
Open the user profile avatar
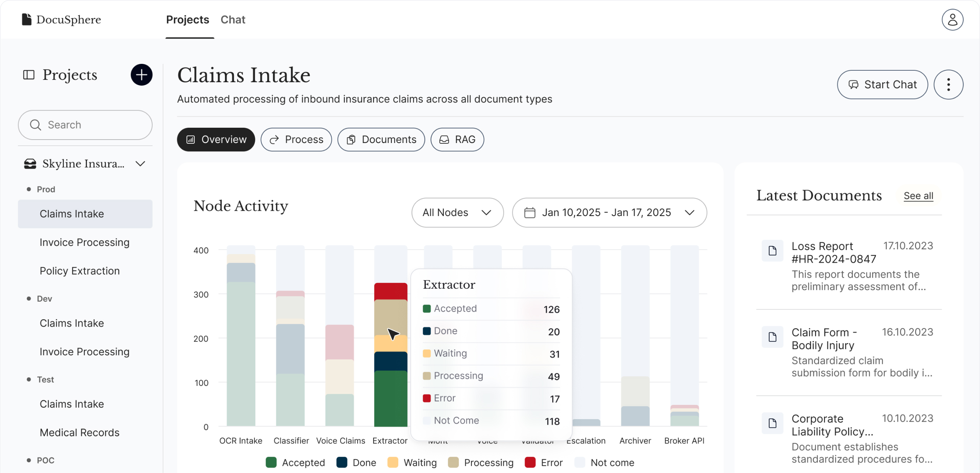(x=952, y=20)
